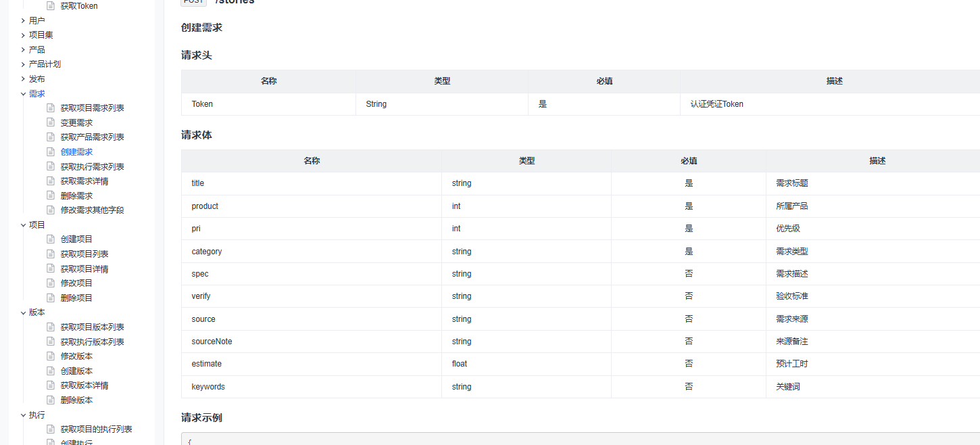Viewport: 980px width, 445px height.
Task: Expand the 产品计划 tree section
Action: [x=23, y=64]
